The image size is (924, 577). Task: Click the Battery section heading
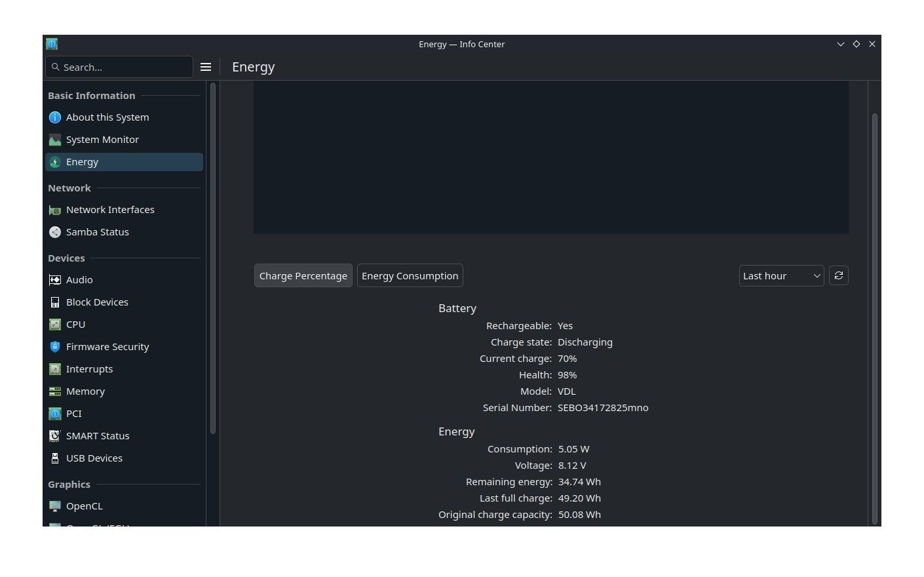pyautogui.click(x=457, y=308)
